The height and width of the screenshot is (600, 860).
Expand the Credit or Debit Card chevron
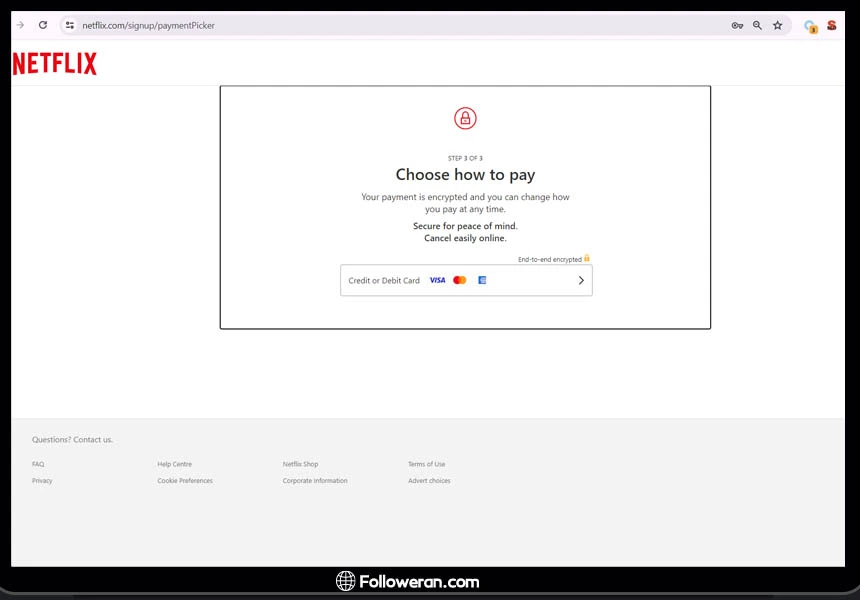(581, 281)
